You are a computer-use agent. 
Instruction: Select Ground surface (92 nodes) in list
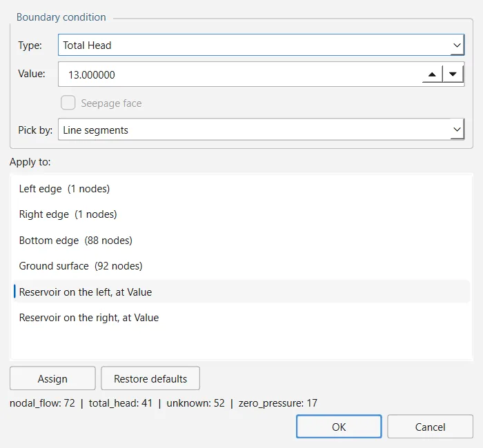241,266
